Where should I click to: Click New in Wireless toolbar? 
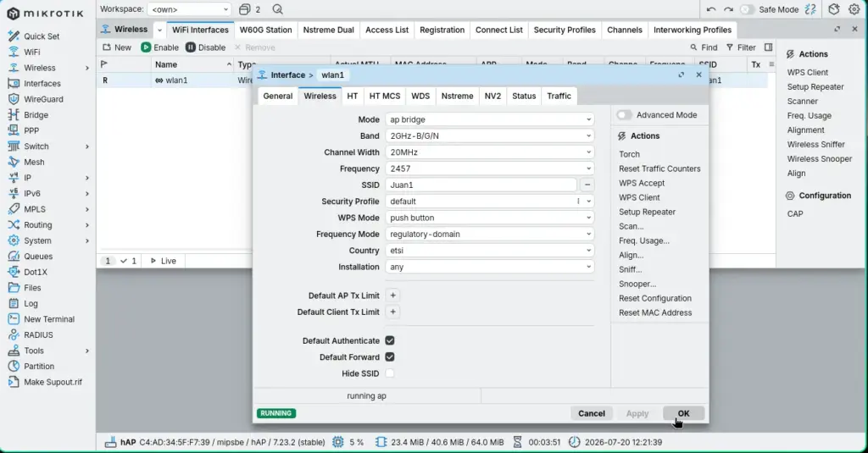117,47
